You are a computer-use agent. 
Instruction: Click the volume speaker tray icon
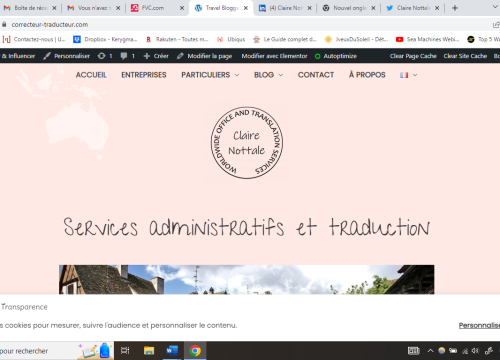(x=475, y=351)
